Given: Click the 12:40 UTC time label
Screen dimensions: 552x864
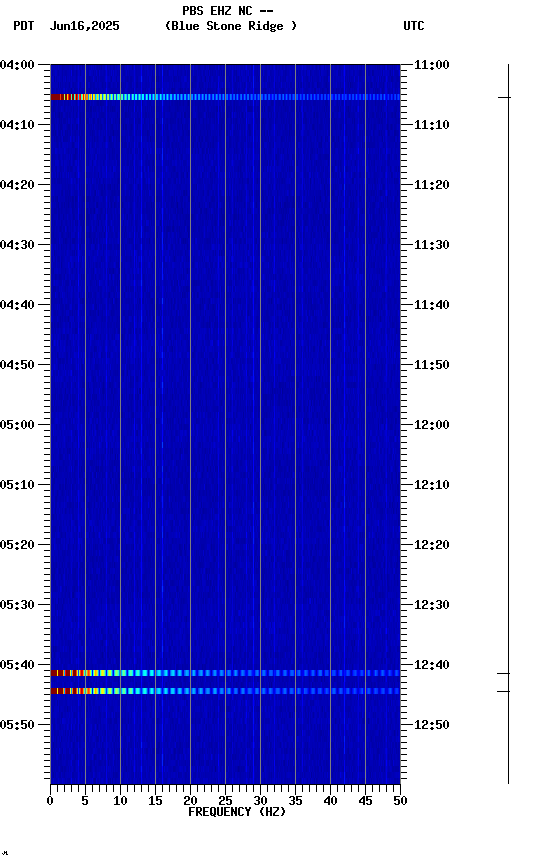Looking at the screenshot, I should [x=432, y=665].
